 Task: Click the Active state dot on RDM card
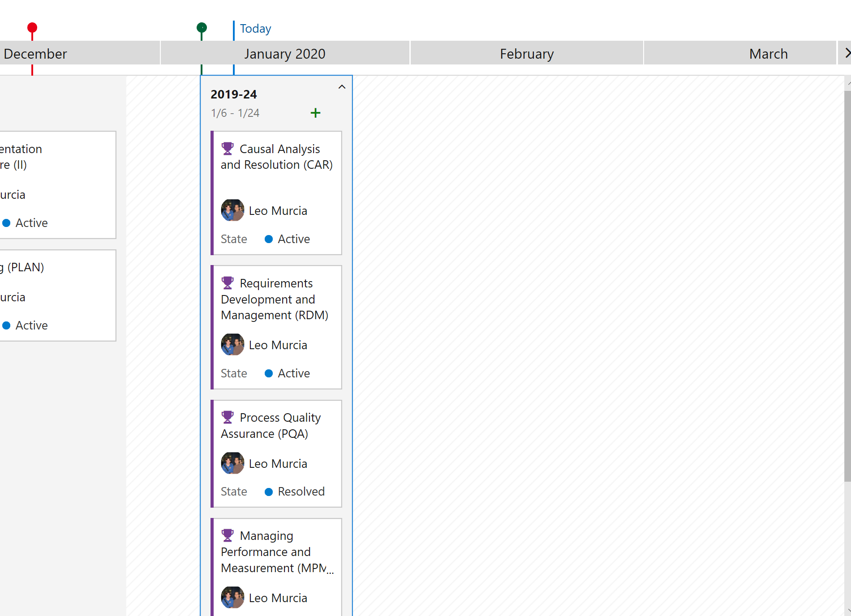click(x=269, y=373)
